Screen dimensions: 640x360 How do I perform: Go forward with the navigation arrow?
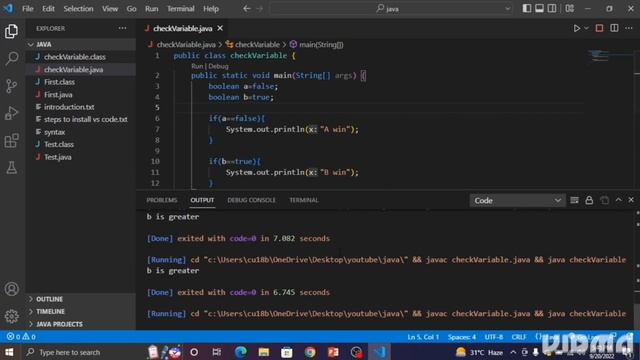[x=260, y=9]
